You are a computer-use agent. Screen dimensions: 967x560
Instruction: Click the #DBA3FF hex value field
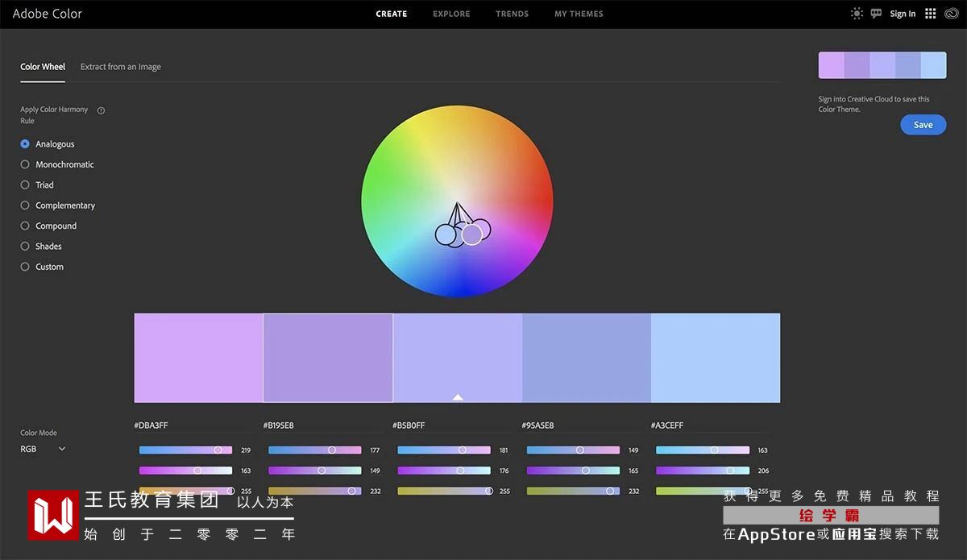[151, 425]
